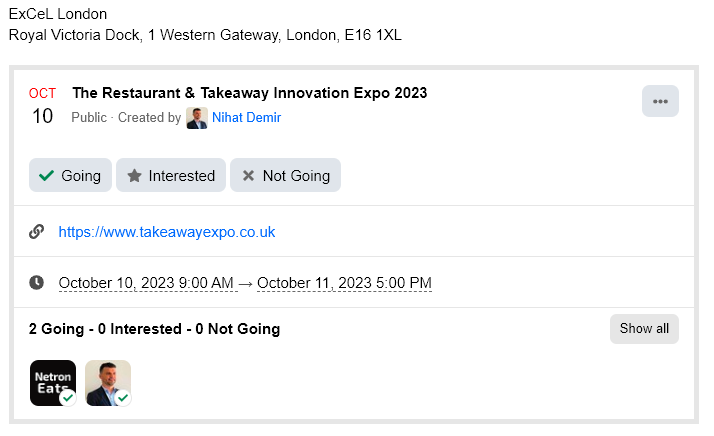Toggle the Interested RSVP button
Image resolution: width=714 pixels, height=436 pixels.
click(x=171, y=175)
